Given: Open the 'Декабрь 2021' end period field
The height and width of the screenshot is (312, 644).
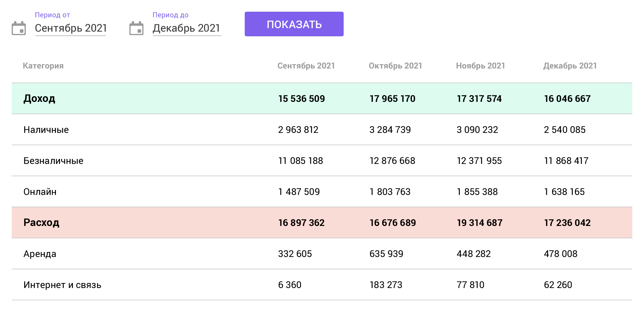Looking at the screenshot, I should click(186, 28).
